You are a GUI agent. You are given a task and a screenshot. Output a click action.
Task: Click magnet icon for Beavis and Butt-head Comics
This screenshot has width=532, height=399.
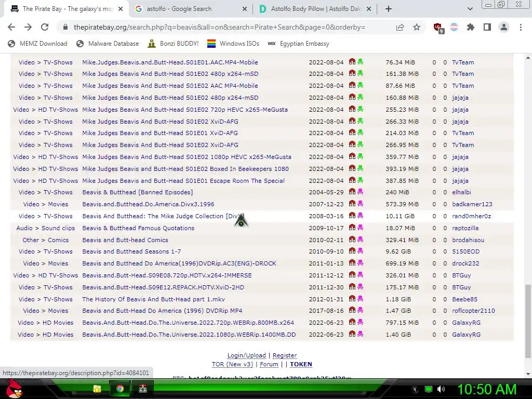(352, 240)
